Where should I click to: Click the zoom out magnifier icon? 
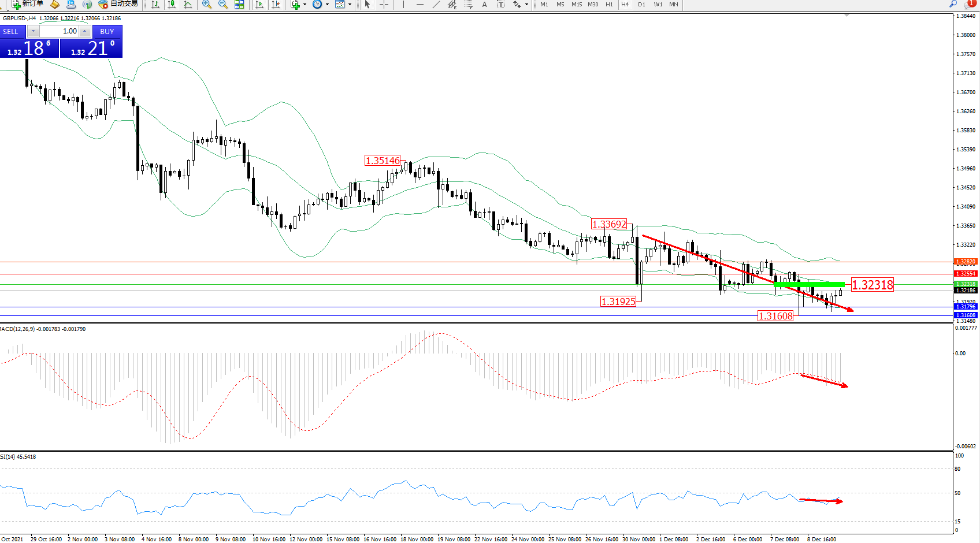click(x=222, y=5)
